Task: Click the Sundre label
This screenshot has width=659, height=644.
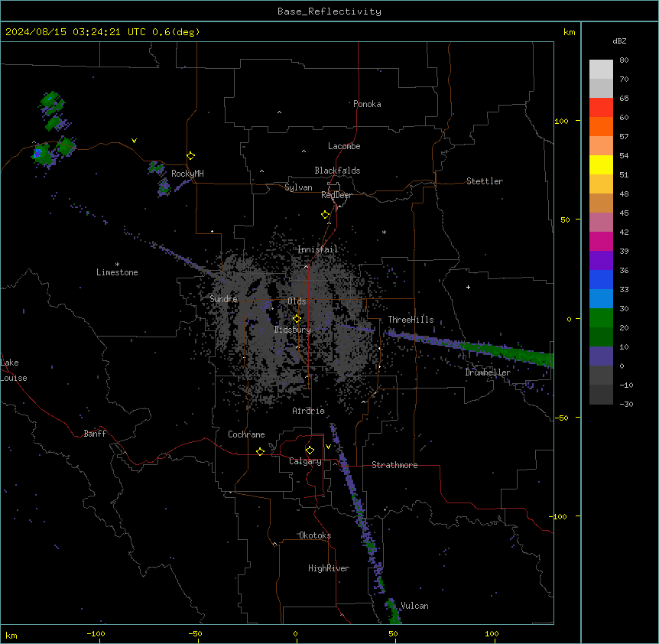Action: tap(223, 299)
